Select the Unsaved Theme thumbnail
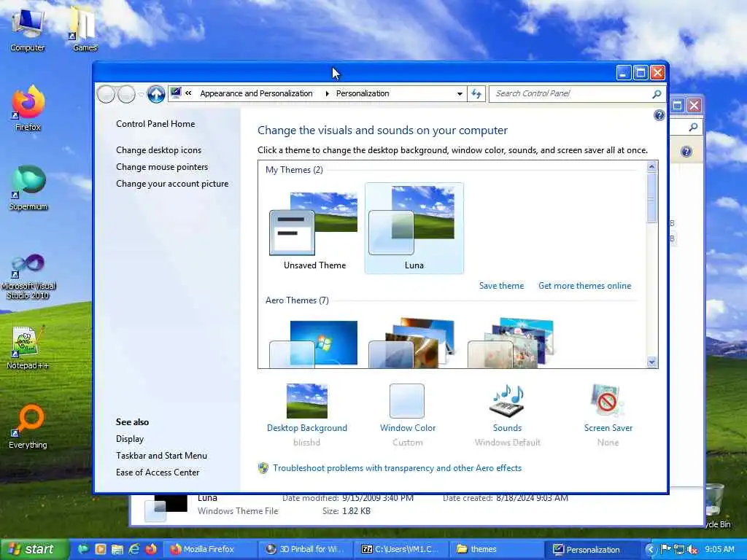The height and width of the screenshot is (560, 747). pyautogui.click(x=314, y=228)
